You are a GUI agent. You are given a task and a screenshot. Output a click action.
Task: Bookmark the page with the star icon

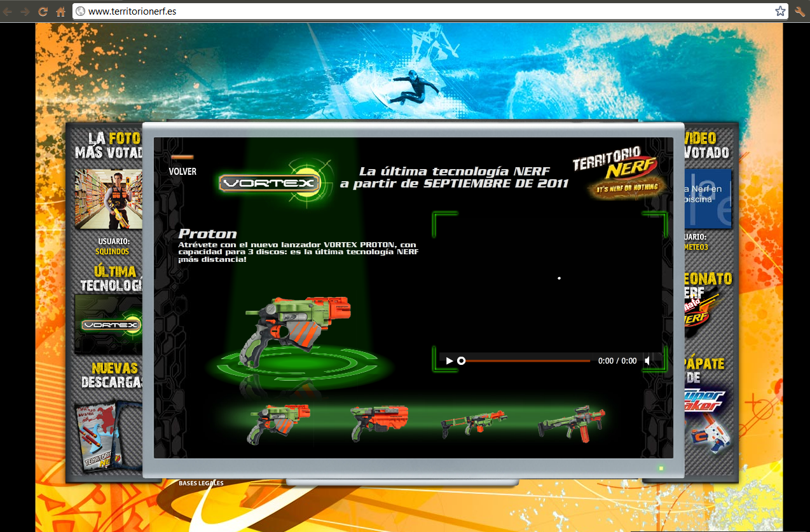pyautogui.click(x=780, y=11)
